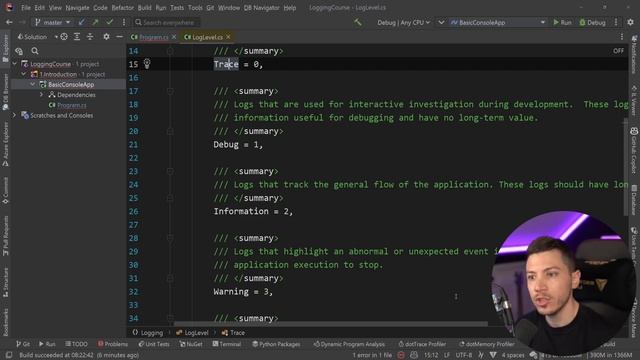The image size is (640, 360).
Task: Open the DB Navigator menu
Action: tap(261, 8)
